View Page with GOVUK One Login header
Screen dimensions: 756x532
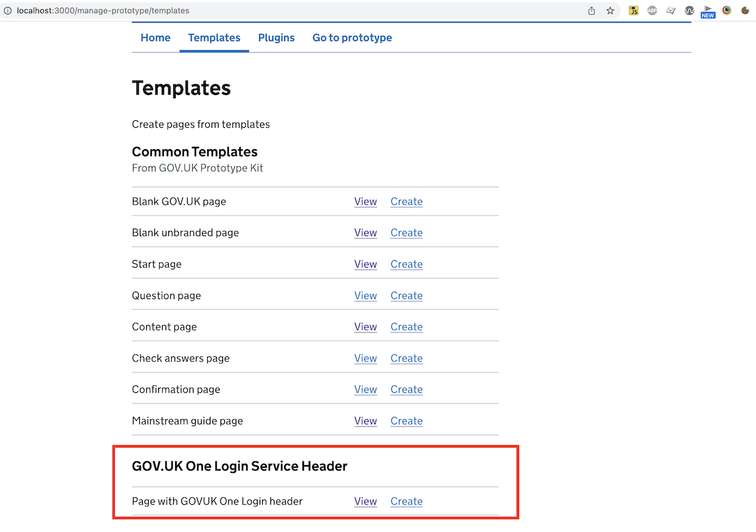(365, 501)
